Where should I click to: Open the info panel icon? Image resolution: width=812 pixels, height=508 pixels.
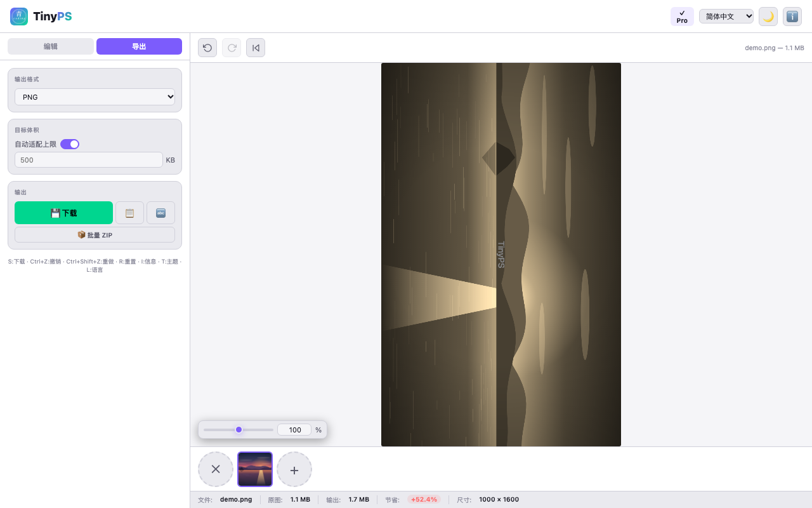coord(792,17)
